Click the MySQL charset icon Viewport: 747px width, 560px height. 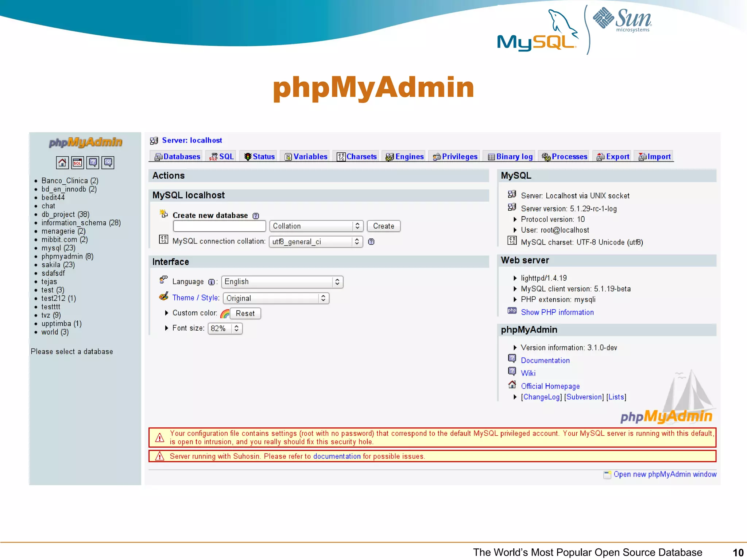tap(512, 241)
